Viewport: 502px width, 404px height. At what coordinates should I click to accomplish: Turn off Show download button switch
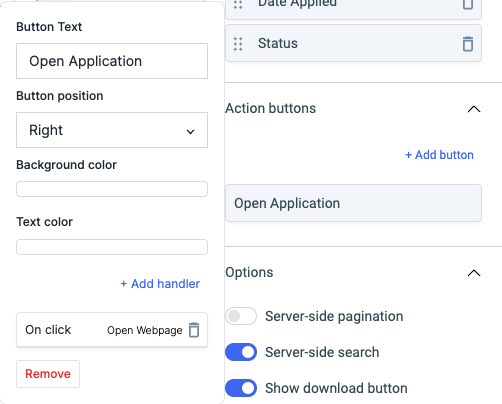pyautogui.click(x=241, y=388)
